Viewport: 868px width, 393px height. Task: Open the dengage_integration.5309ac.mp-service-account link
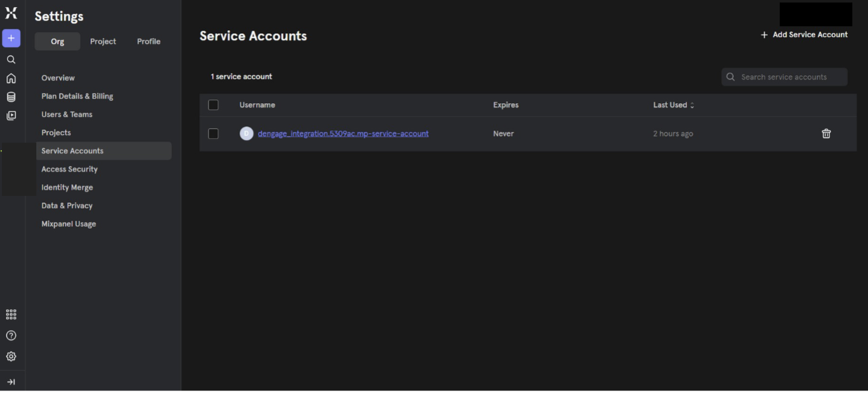click(x=343, y=133)
